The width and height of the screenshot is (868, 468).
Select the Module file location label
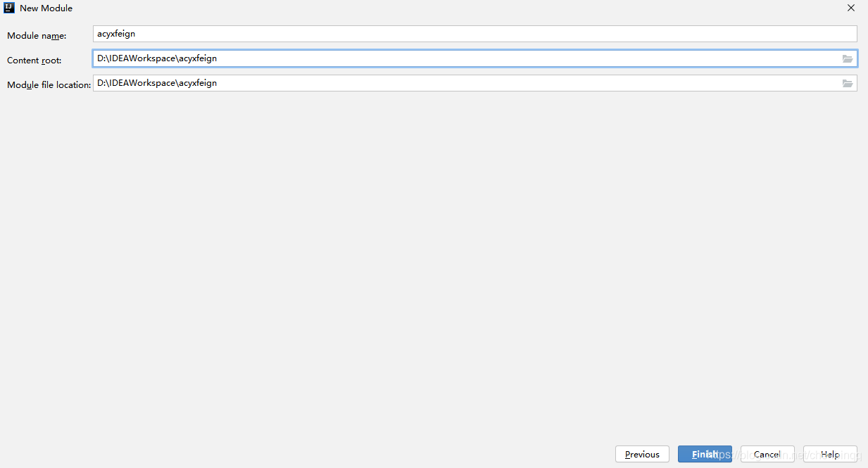tap(49, 85)
